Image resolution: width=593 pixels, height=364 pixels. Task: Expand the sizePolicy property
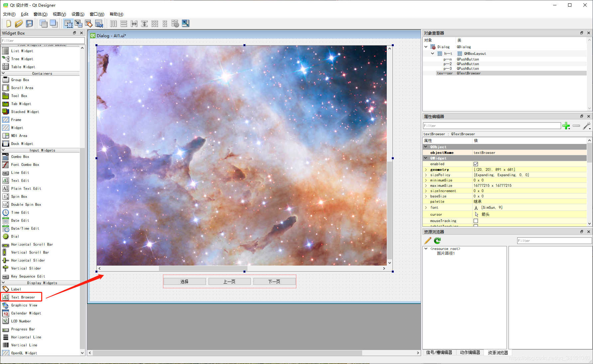[426, 175]
